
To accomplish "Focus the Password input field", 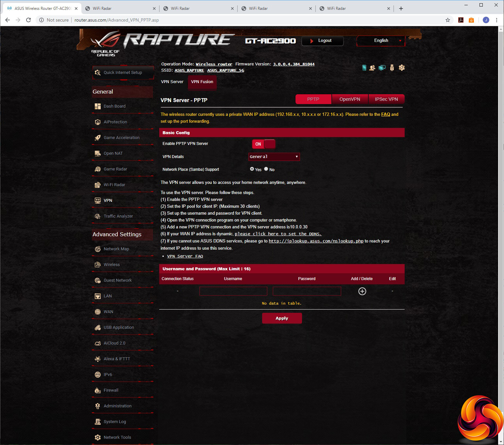I will (307, 291).
